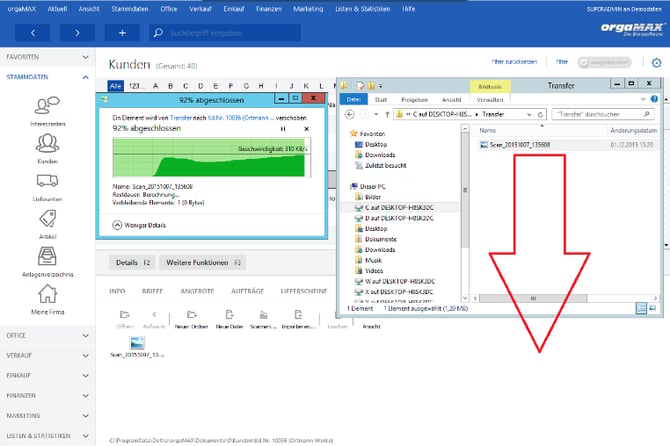Click the Details F2 button
The width and height of the screenshot is (670, 446).
coord(133,262)
